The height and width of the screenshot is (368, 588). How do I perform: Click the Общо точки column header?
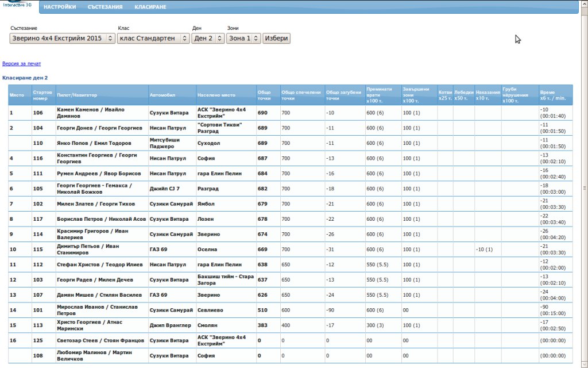point(265,95)
